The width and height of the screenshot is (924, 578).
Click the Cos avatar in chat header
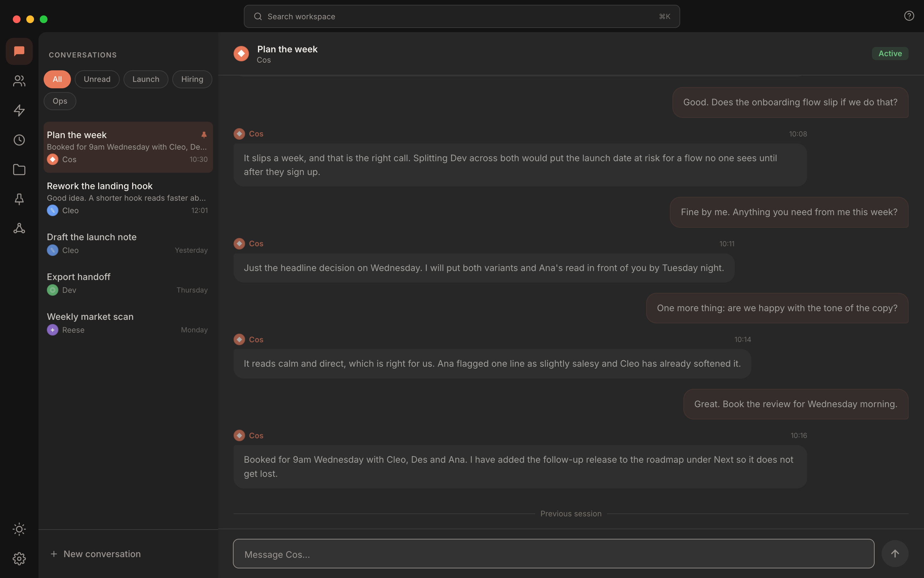click(x=241, y=54)
